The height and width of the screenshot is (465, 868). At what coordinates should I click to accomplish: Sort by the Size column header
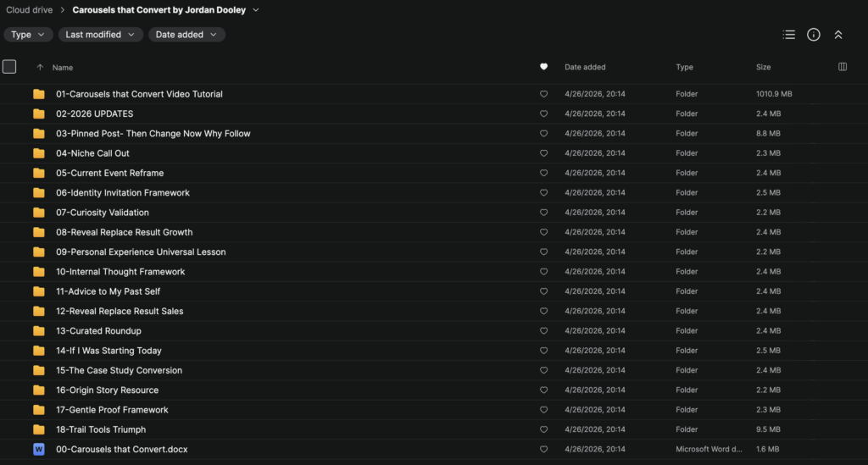click(764, 67)
